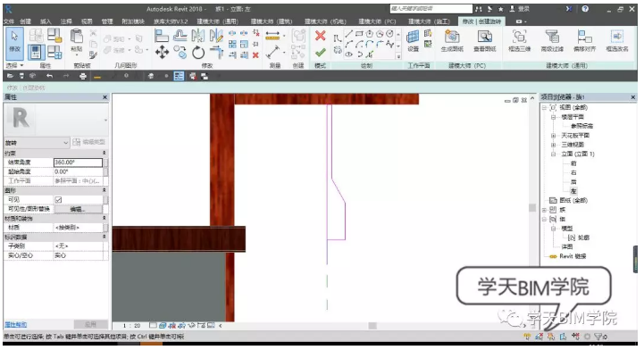Open the 高级过滤 filter tool

coord(552,40)
